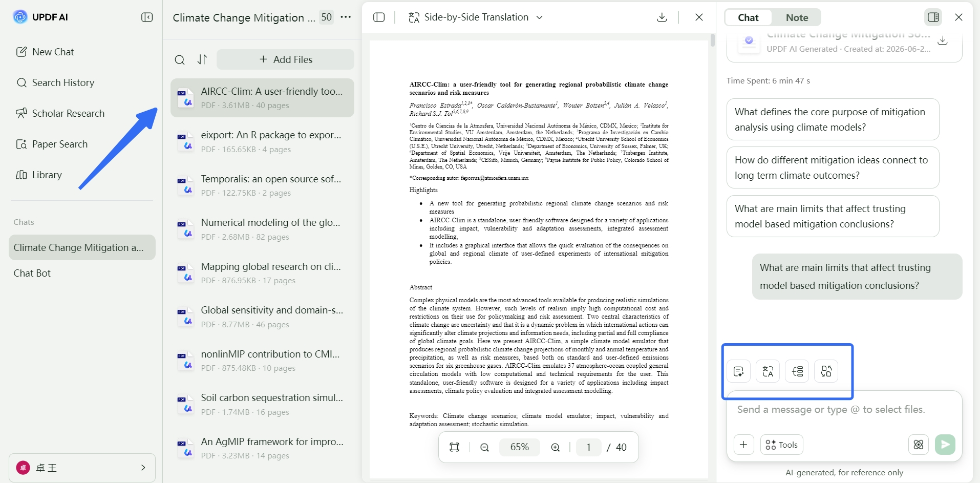Image resolution: width=980 pixels, height=483 pixels.
Task: Click the UPDF AI logo icon
Action: [x=20, y=17]
